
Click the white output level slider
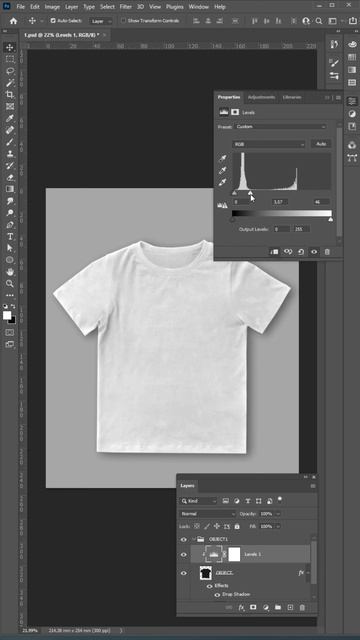[330, 220]
